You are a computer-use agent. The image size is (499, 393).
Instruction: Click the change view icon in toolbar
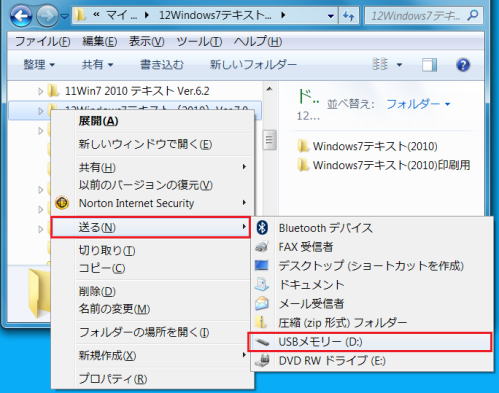(x=380, y=64)
